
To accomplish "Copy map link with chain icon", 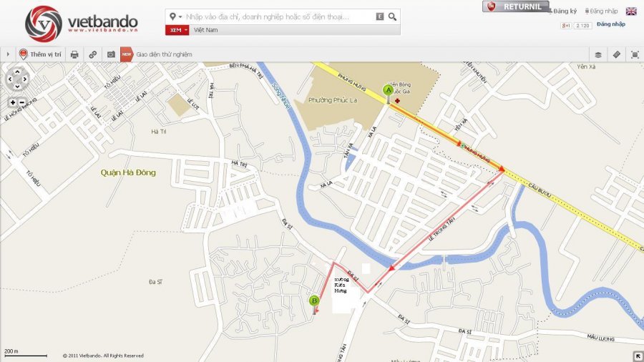I will click(x=93, y=54).
